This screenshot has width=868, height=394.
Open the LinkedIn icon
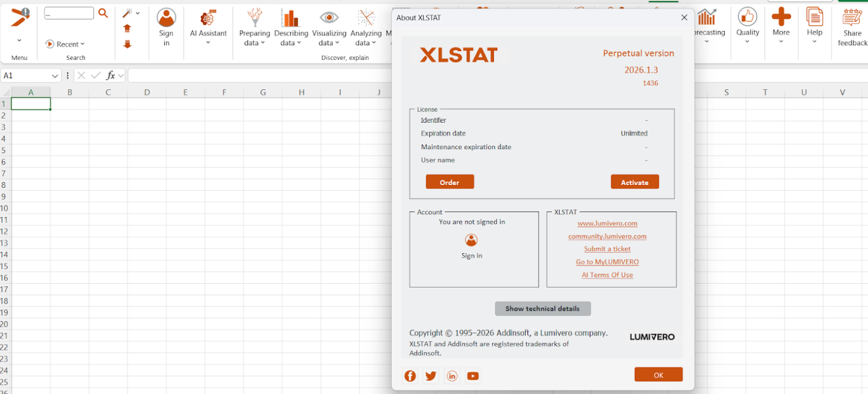(452, 376)
